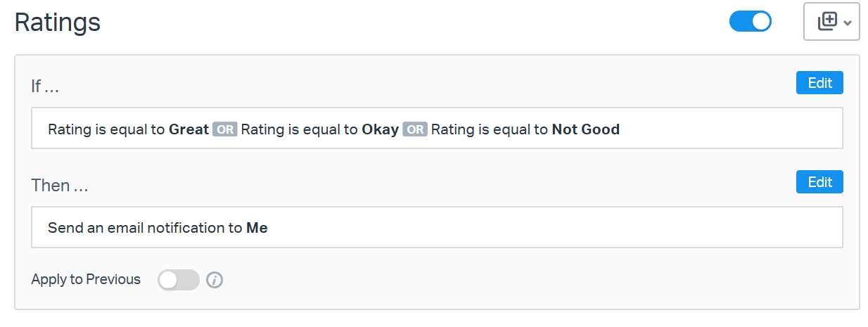Click 'Rating is equal to' text before Great
The height and width of the screenshot is (327, 868).
click(106, 129)
